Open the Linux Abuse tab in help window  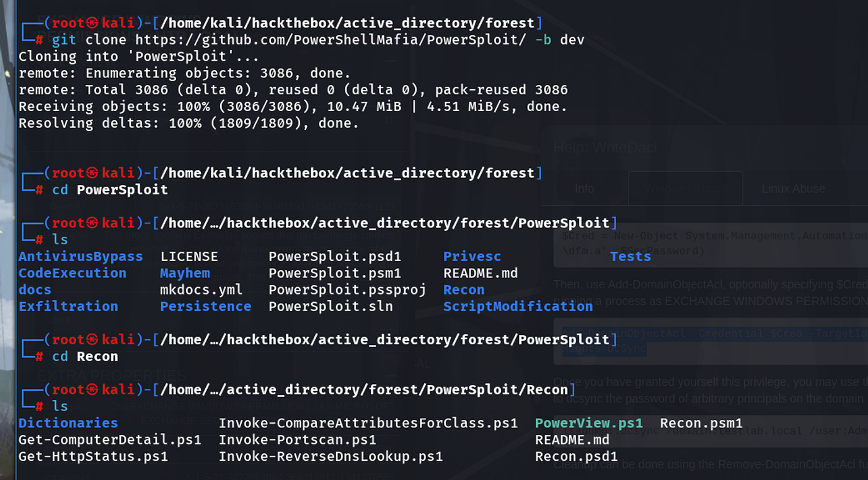(793, 189)
